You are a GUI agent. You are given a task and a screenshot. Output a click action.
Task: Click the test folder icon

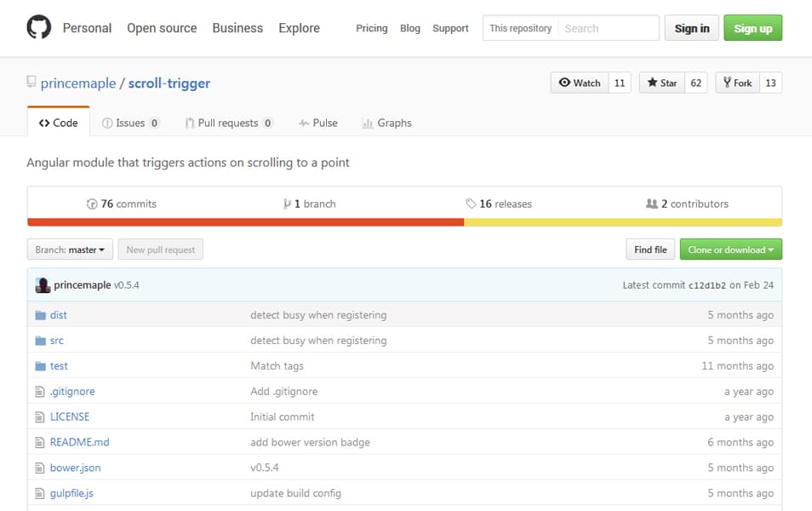click(x=40, y=366)
